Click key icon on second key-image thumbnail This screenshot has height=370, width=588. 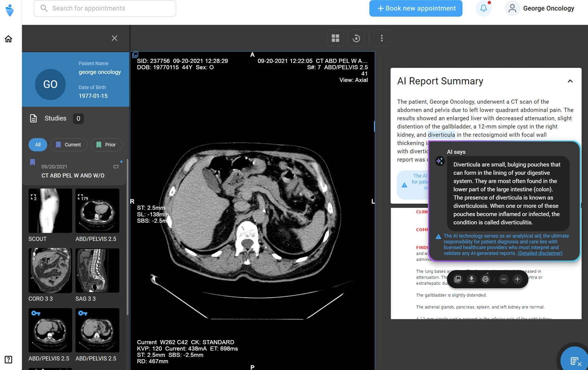click(x=83, y=313)
